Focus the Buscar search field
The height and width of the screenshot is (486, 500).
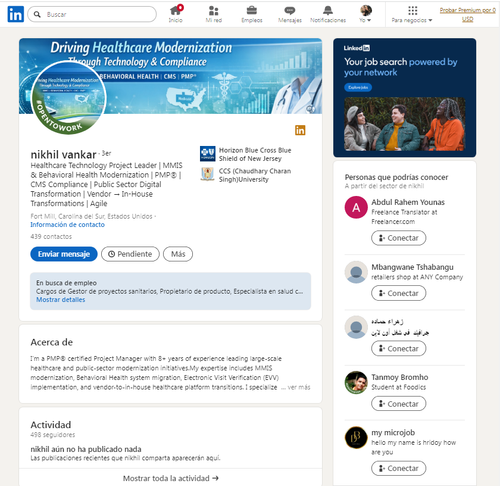coord(92,14)
